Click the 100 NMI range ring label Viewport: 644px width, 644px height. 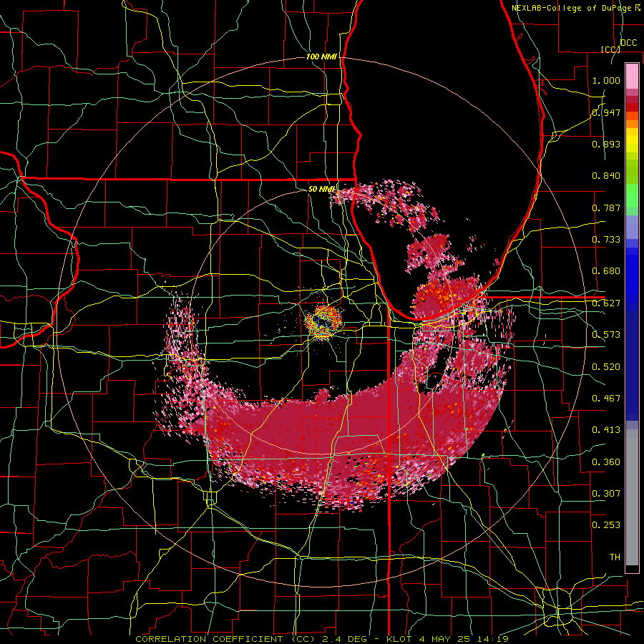click(321, 57)
